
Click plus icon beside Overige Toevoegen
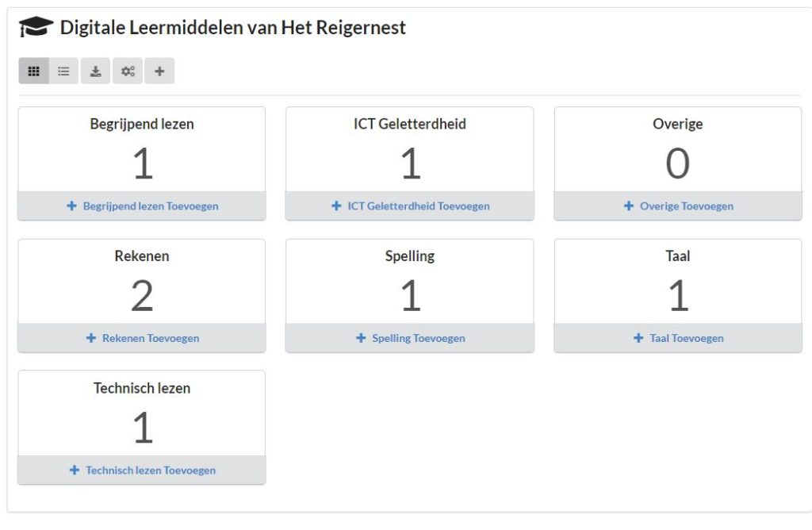point(629,205)
